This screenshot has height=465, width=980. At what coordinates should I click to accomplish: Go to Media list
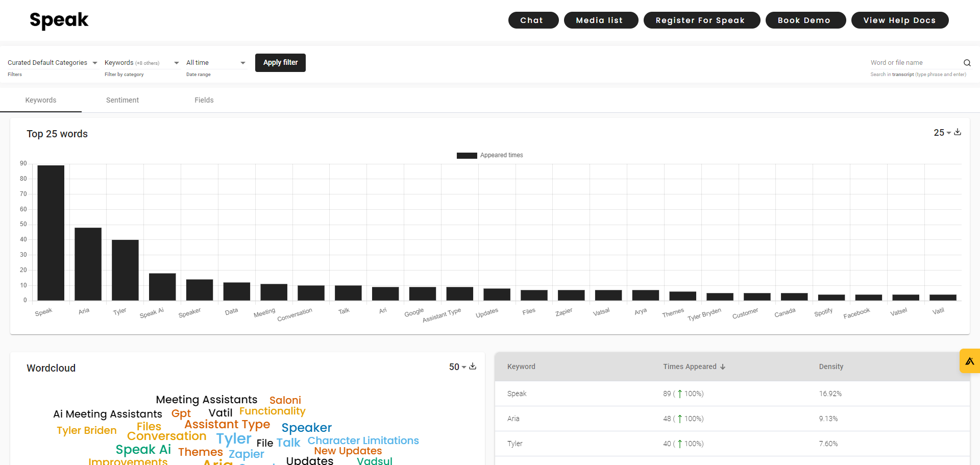(x=601, y=20)
